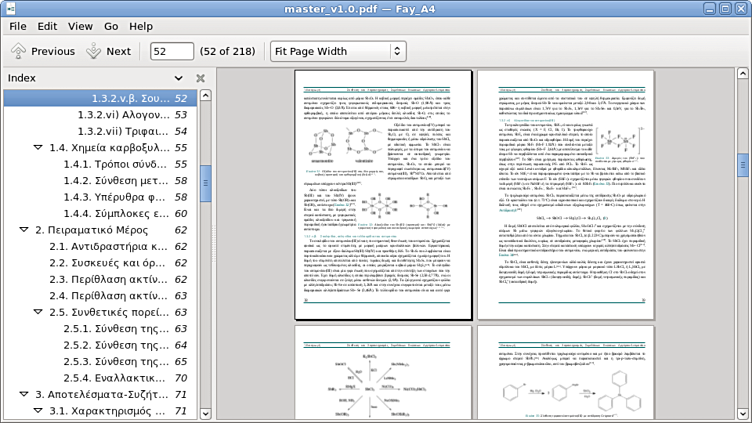Collapse the 1.4. Χημεία καρβοξυλ section
This screenshot has width=752, height=423.
click(38, 148)
